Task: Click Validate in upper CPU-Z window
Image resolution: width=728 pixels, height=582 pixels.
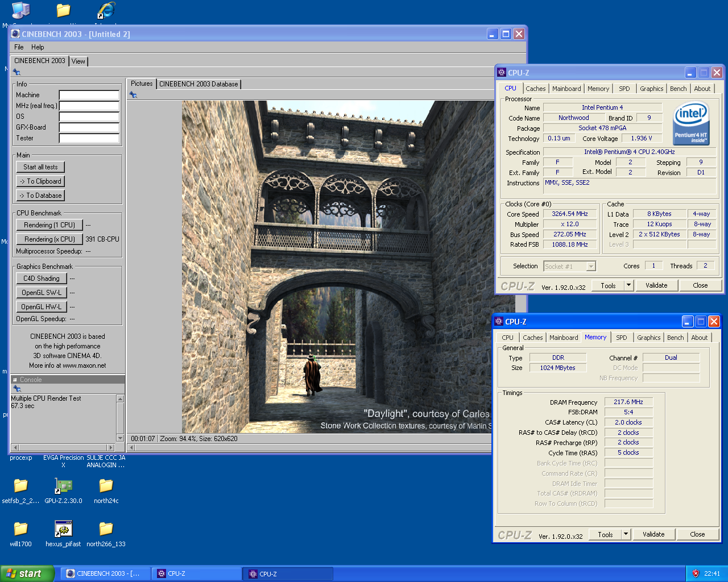Action: point(656,285)
